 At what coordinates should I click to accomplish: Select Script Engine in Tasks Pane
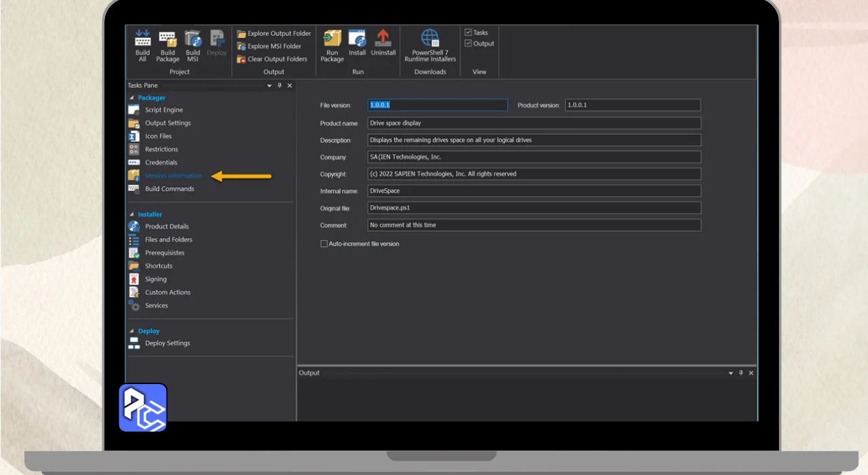coord(163,110)
